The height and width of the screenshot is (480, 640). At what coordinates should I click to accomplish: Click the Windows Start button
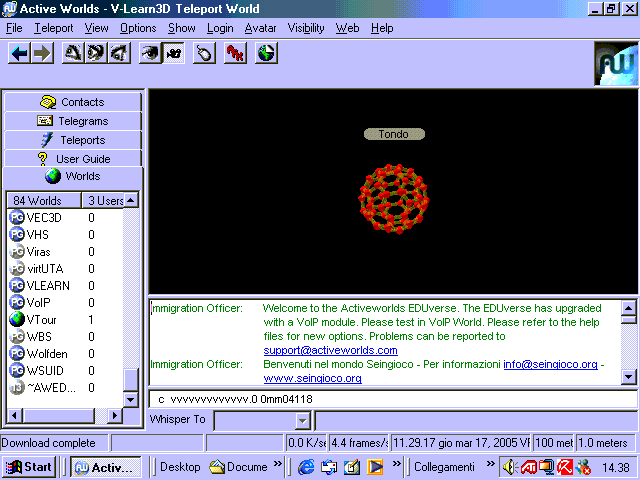29,467
